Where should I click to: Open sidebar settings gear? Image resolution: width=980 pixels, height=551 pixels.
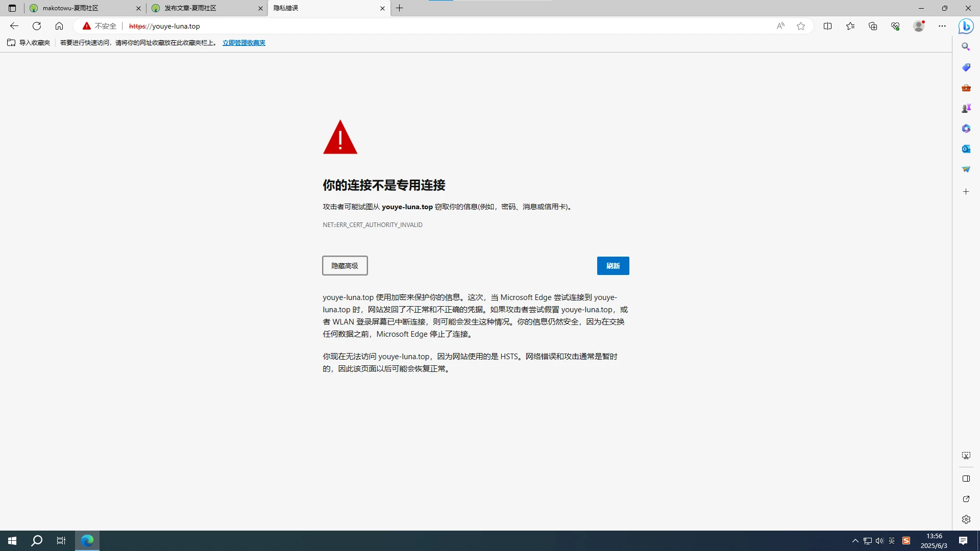(966, 519)
